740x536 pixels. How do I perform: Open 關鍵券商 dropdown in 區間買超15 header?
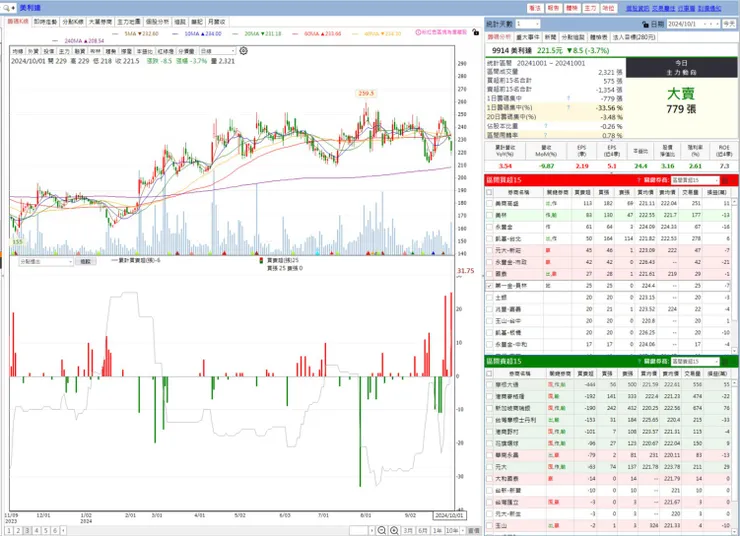point(695,180)
